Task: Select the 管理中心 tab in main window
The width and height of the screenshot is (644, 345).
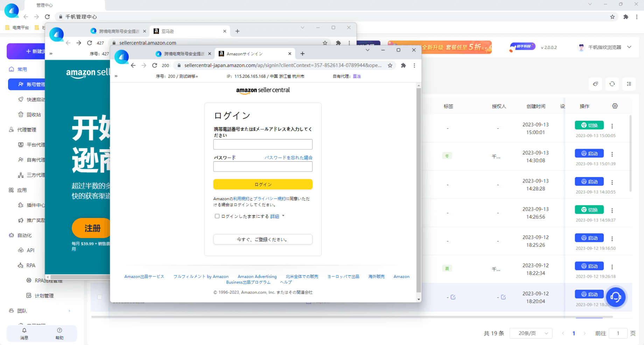Action: tap(65, 5)
